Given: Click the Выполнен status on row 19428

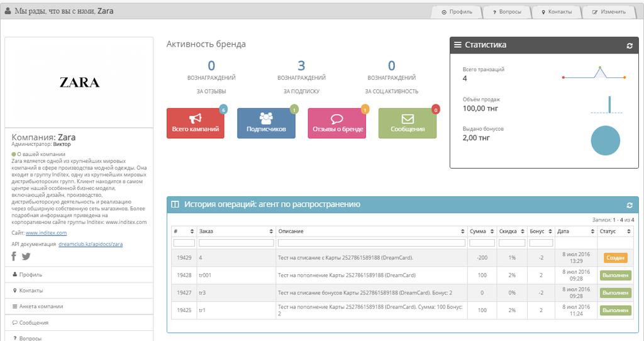Looking at the screenshot, I should click(x=615, y=276).
